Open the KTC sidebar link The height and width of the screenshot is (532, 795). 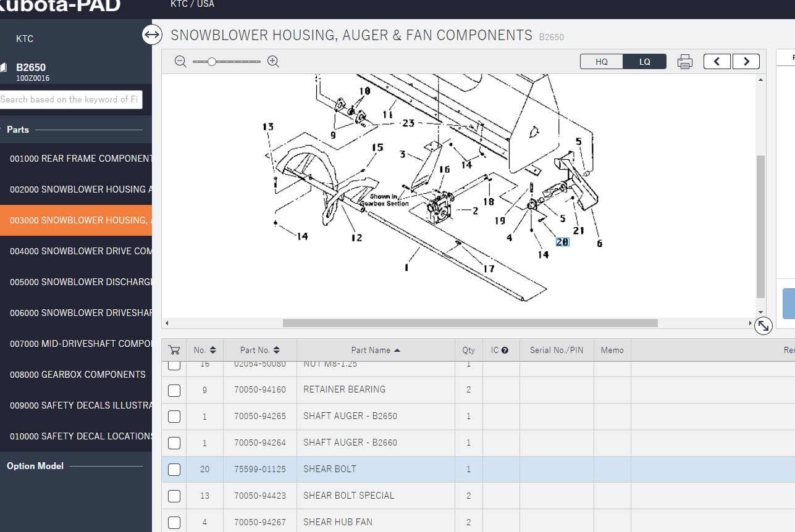[25, 38]
